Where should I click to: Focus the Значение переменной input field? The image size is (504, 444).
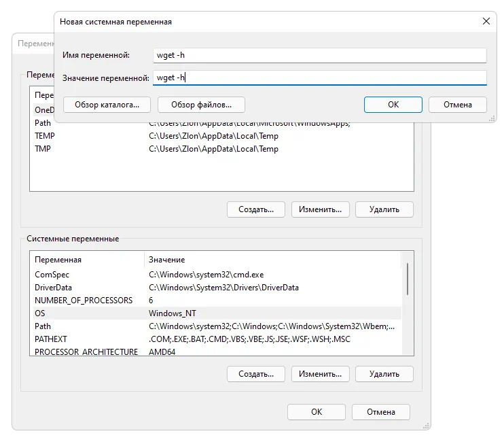tap(319, 78)
